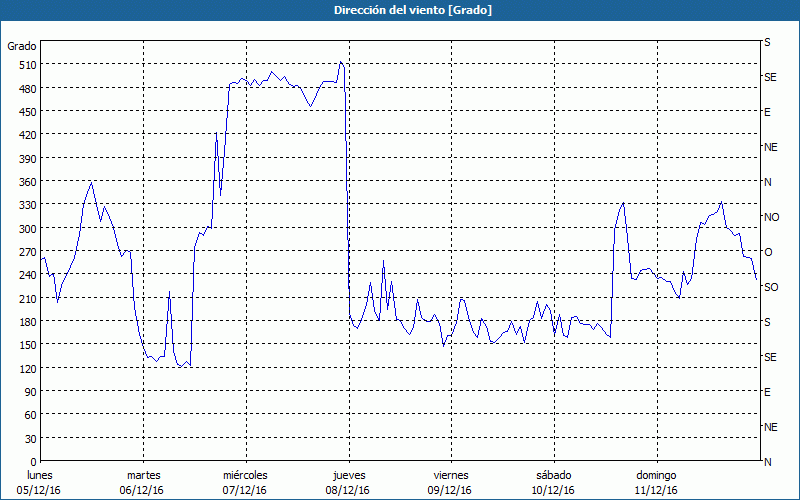Click the 90 degree axis label
800x500 pixels.
pyautogui.click(x=28, y=391)
